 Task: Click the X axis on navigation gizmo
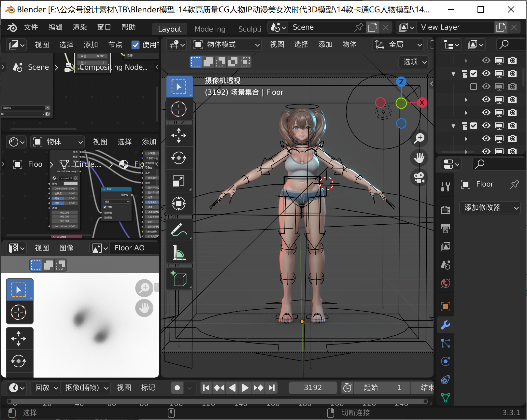click(422, 103)
